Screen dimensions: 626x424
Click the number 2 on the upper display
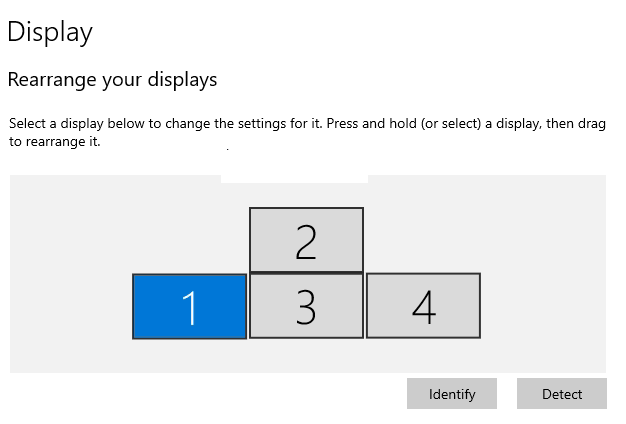click(x=306, y=242)
